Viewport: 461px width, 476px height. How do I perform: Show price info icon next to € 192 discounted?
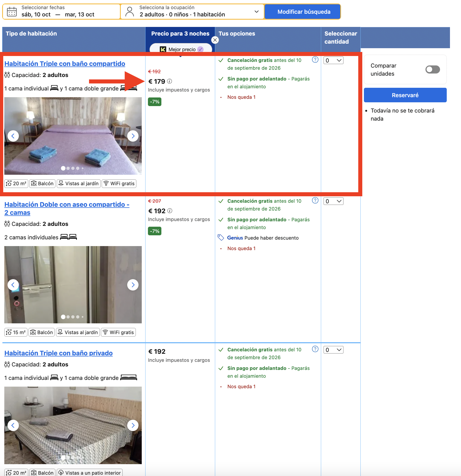click(170, 211)
